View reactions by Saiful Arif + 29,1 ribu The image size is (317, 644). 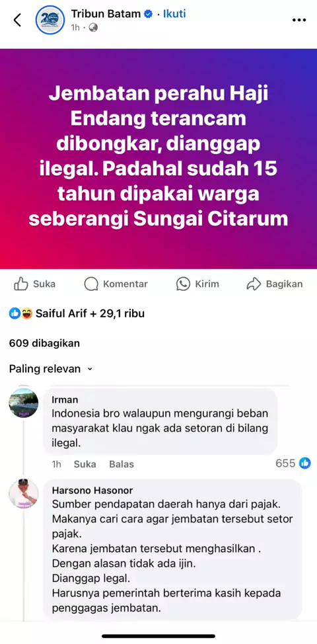(x=77, y=314)
